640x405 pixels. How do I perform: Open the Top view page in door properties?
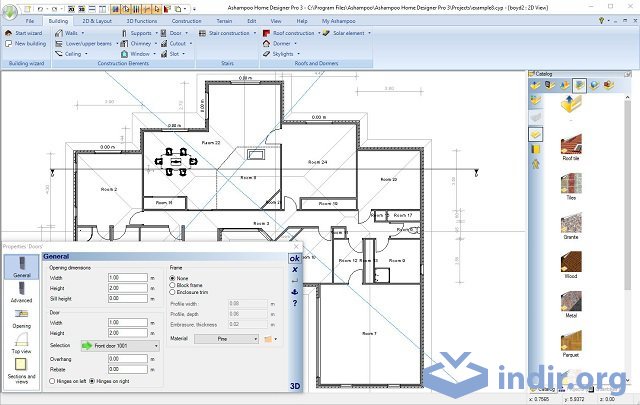click(21, 343)
